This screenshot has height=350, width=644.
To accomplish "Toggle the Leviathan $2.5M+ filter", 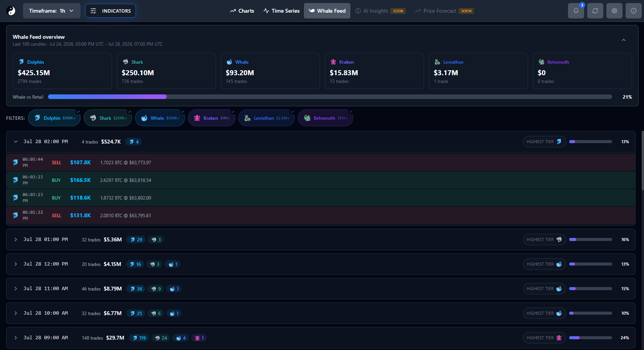I will click(267, 118).
